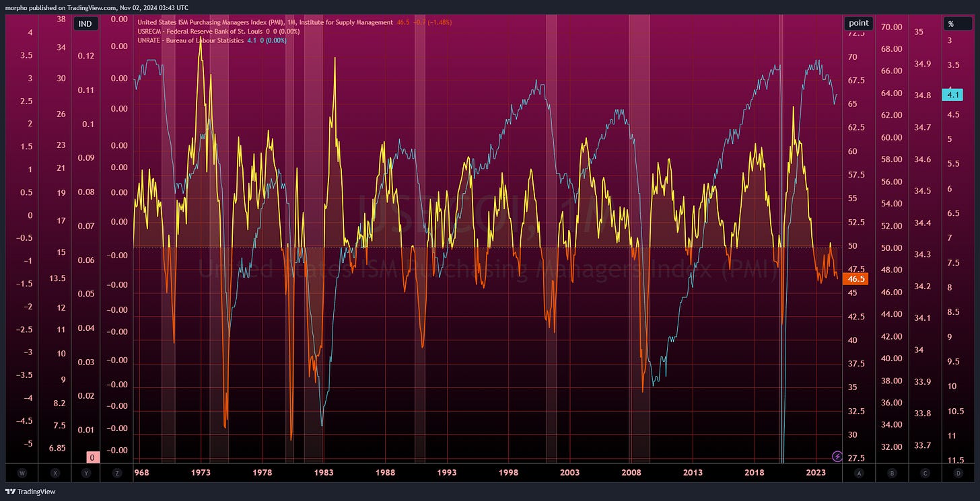Click the 2013 label on time axis
Viewport: 980px width, 501px height.
tap(693, 473)
